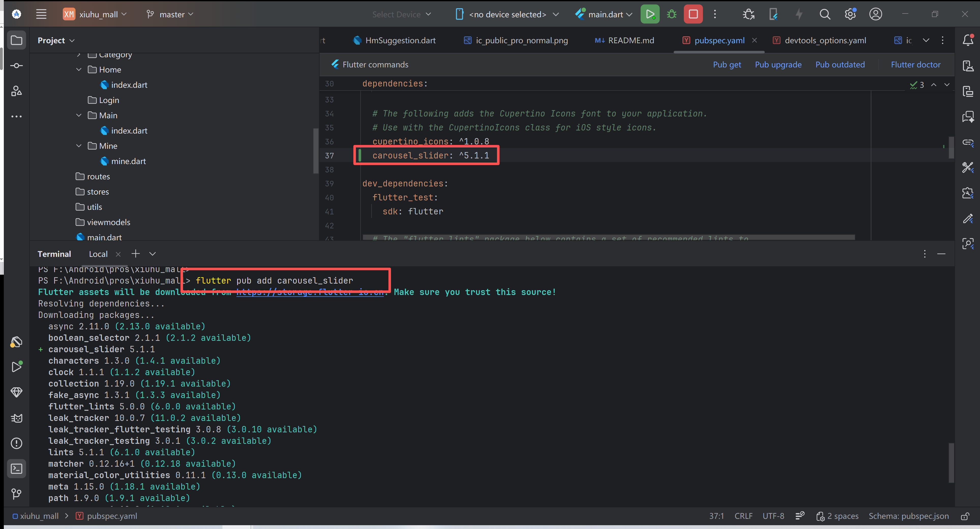Click the Pub get link
Viewport: 980px width, 529px height.
727,65
